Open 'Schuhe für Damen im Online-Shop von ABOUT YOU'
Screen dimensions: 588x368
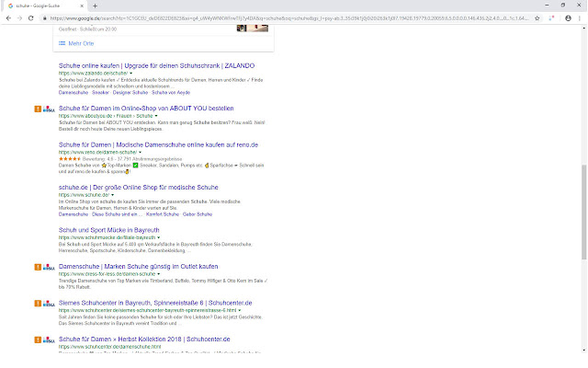coord(146,109)
